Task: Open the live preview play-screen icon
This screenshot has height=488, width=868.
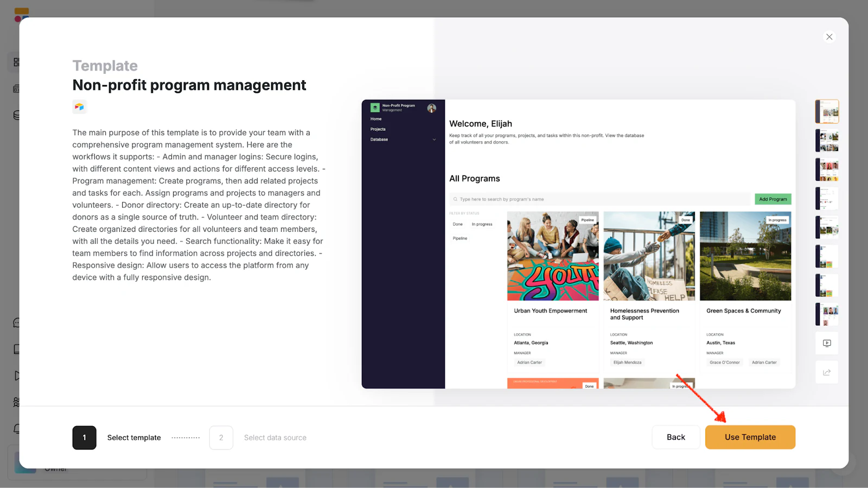Action: coord(827,343)
